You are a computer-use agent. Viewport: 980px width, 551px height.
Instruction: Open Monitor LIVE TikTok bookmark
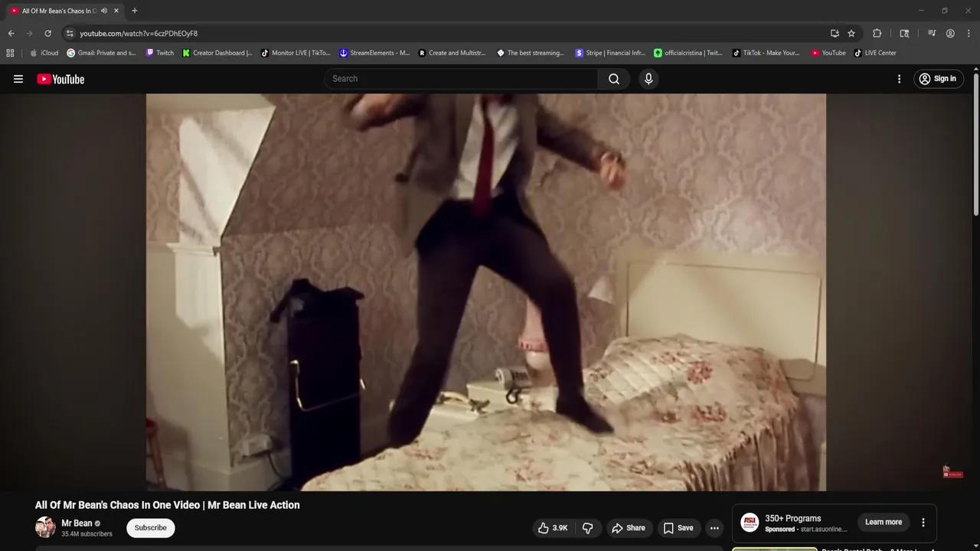[x=296, y=53]
